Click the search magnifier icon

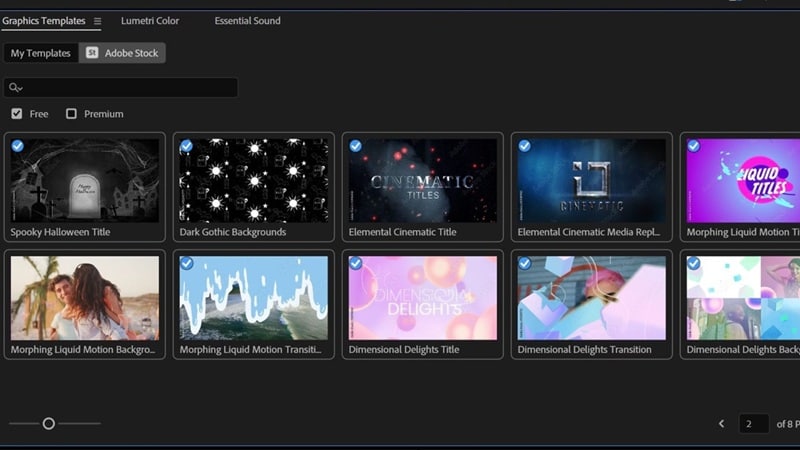tap(15, 88)
